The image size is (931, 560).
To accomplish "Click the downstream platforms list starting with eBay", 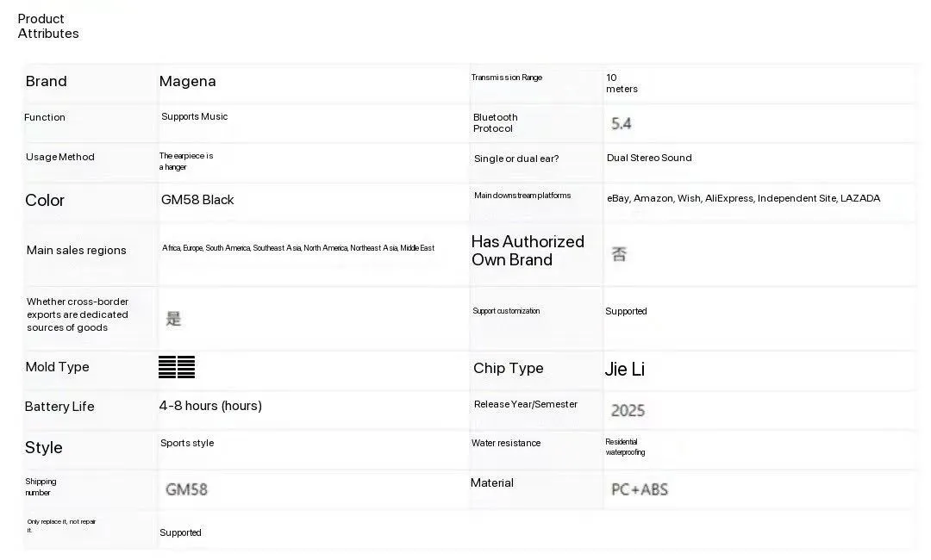I will (x=743, y=199).
